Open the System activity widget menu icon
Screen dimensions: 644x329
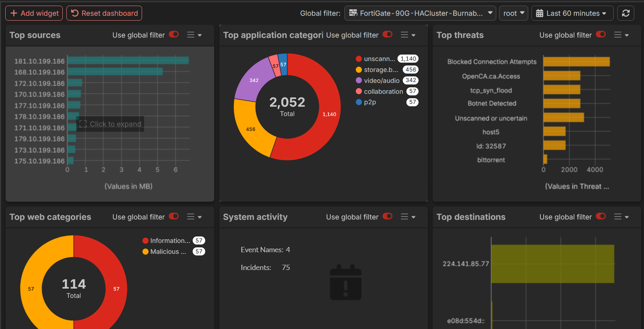click(x=408, y=217)
